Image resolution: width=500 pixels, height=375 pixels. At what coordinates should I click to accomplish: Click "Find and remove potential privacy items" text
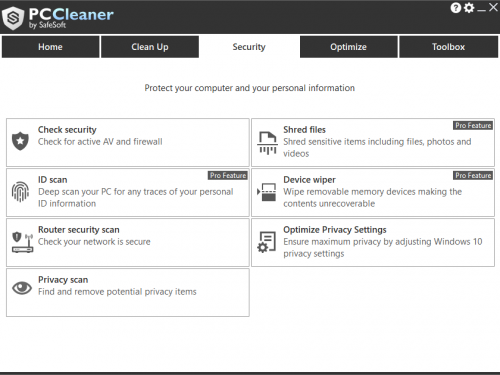[117, 292]
